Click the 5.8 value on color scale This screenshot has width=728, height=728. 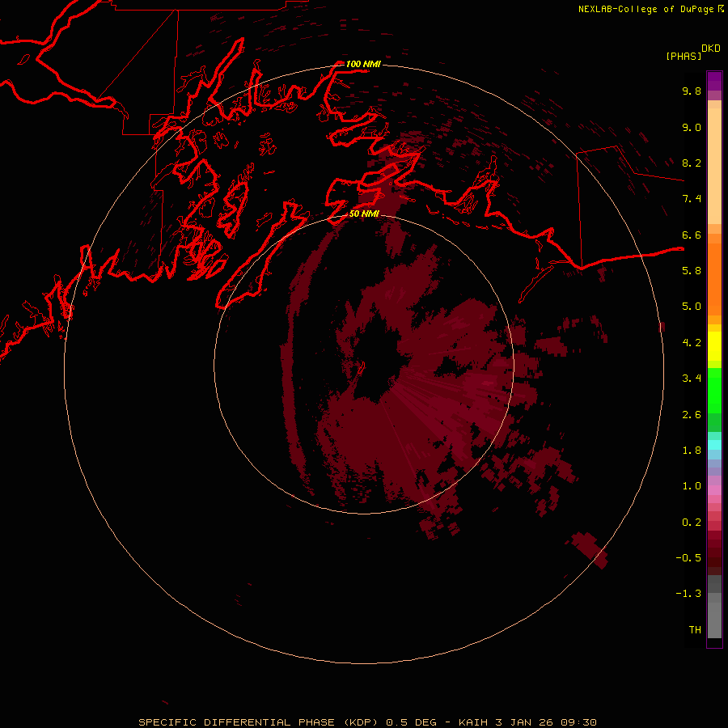(x=692, y=271)
